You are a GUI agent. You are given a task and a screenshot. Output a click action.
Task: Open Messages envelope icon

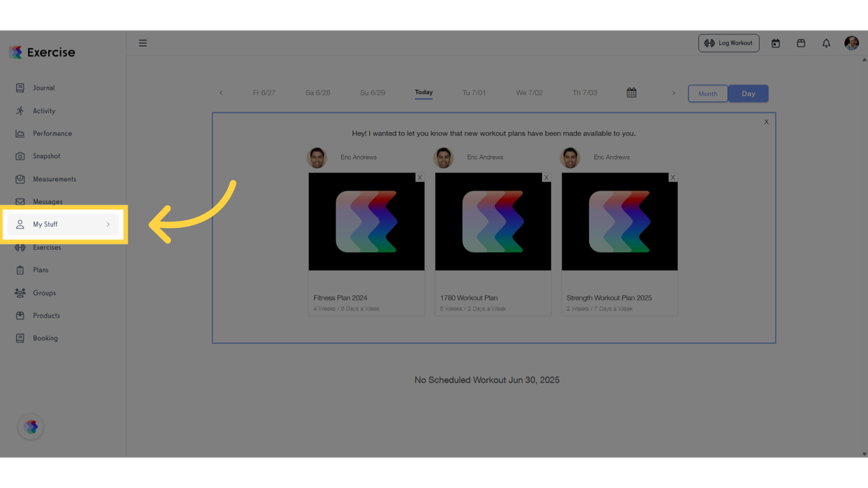pyautogui.click(x=20, y=201)
